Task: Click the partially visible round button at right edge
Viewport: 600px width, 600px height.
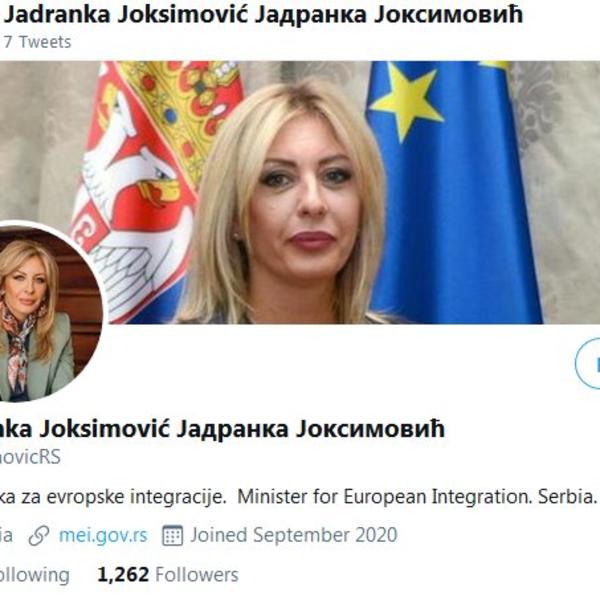Action: (587, 363)
